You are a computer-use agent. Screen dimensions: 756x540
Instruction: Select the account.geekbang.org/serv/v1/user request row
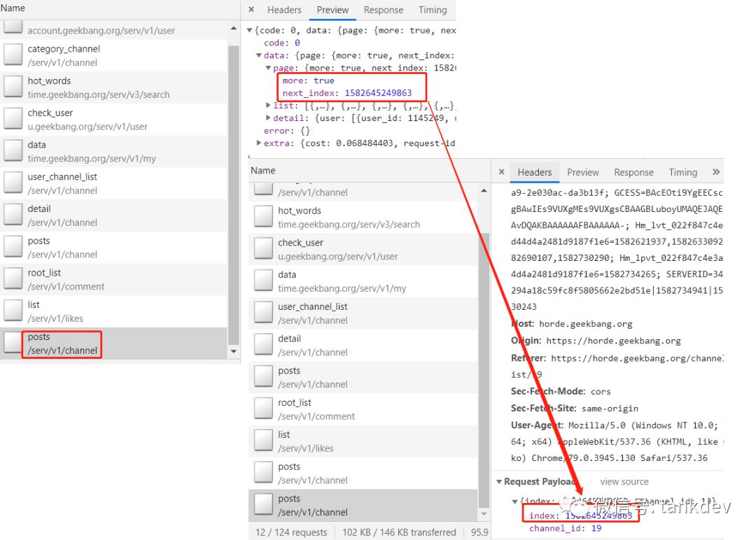[114, 29]
